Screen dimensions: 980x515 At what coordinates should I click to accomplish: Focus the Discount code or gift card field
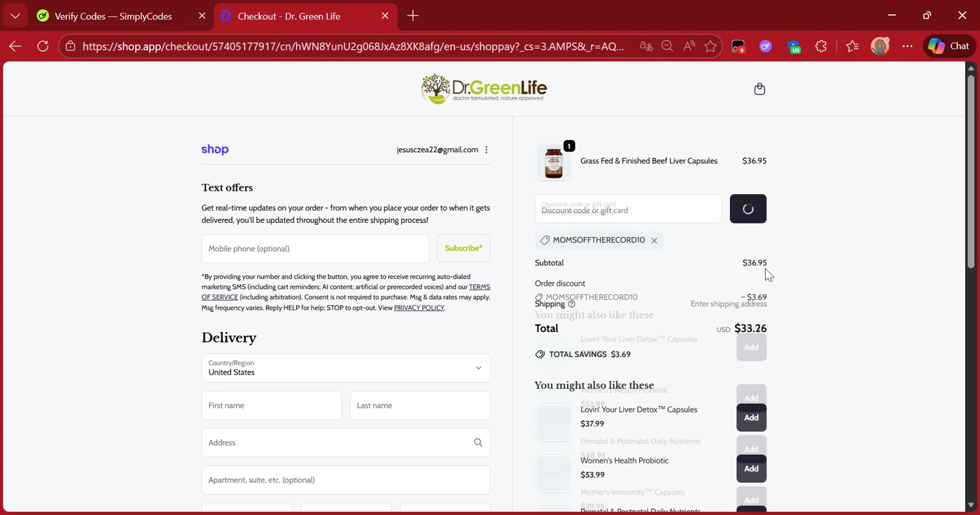628,209
